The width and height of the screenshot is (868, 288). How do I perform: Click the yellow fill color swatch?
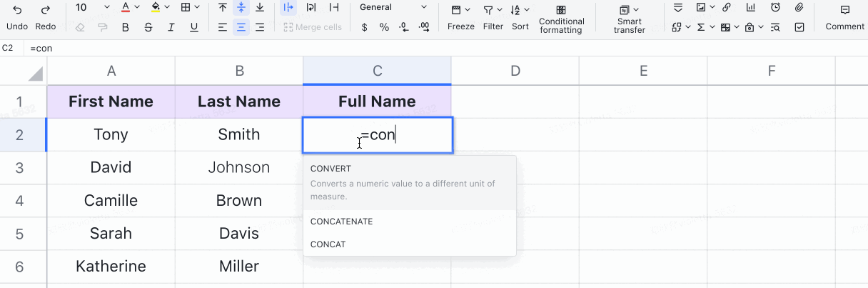(156, 8)
